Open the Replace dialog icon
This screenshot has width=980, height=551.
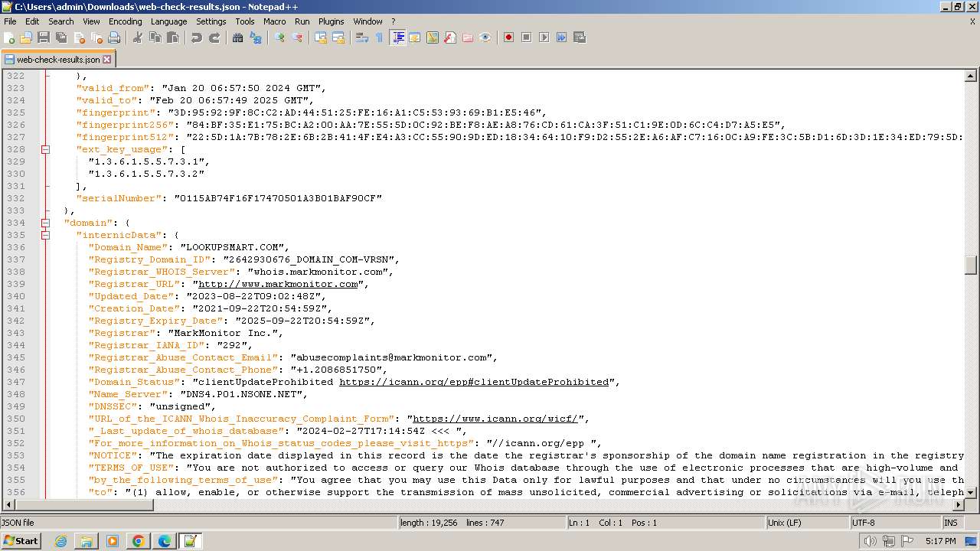coord(256,37)
